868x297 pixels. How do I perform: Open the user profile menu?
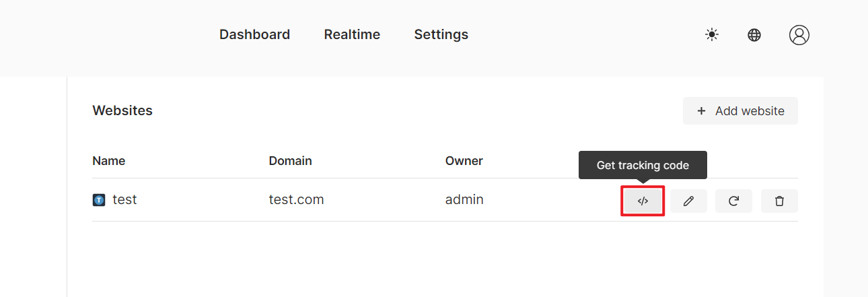click(799, 35)
